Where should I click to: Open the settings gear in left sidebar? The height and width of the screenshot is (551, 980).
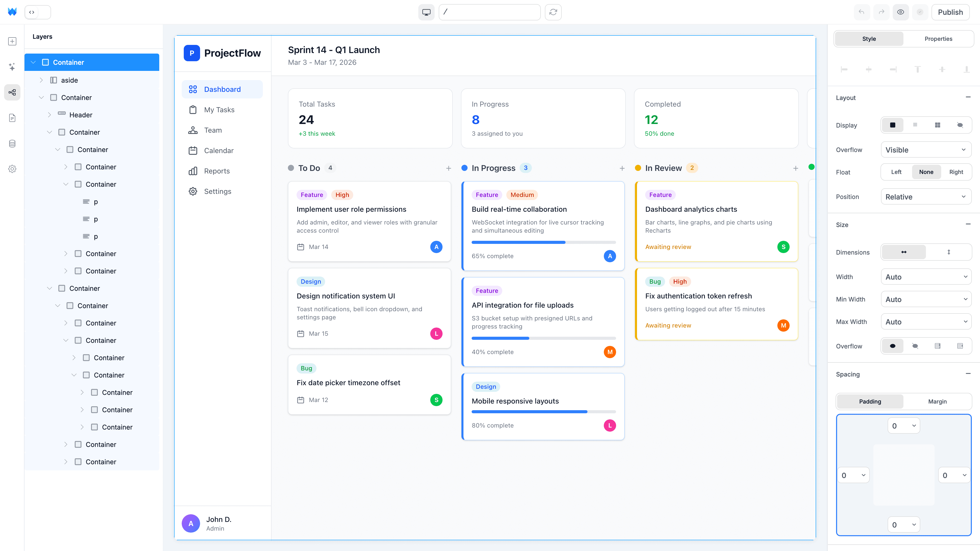[x=12, y=169]
